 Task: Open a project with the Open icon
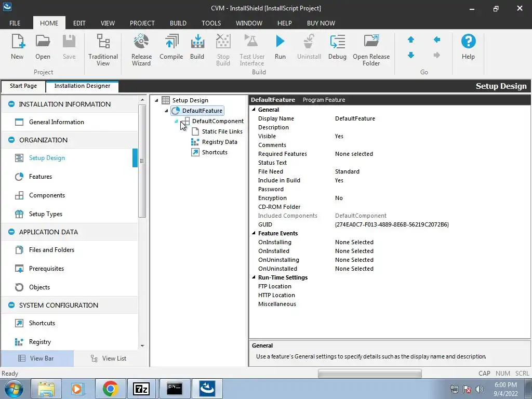(x=43, y=47)
